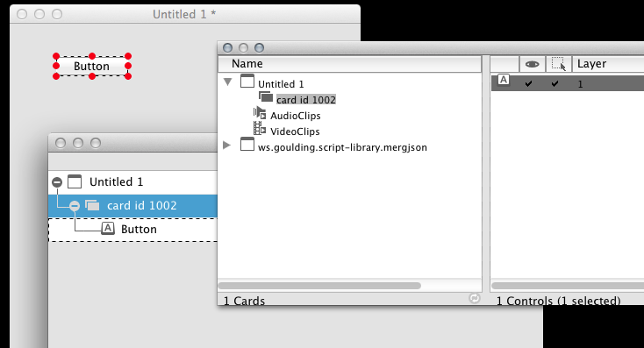Screen dimensions: 644x348
Task: Toggle the visible checkmark for layer 1
Action: point(528,84)
